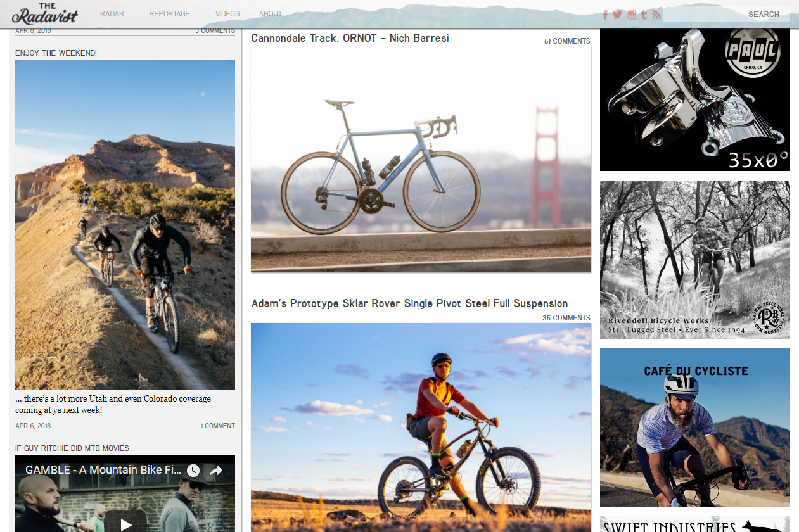The image size is (799, 532).
Task: Open the RSS feed icon
Action: (656, 15)
